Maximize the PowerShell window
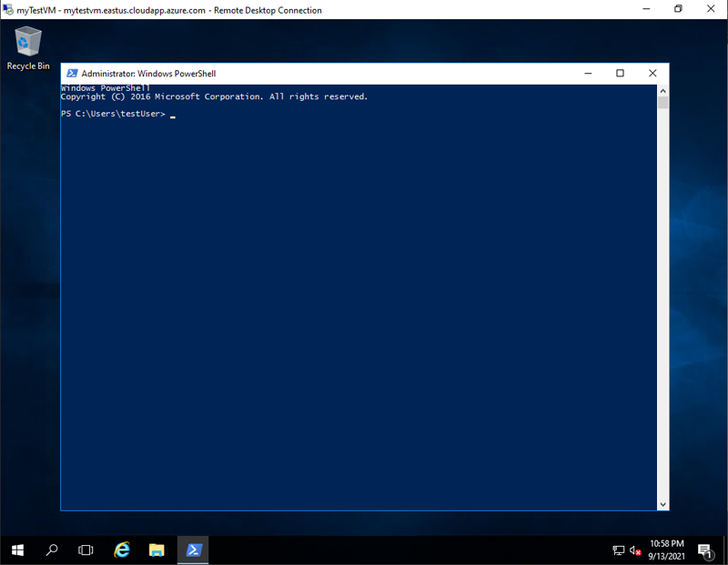 620,74
